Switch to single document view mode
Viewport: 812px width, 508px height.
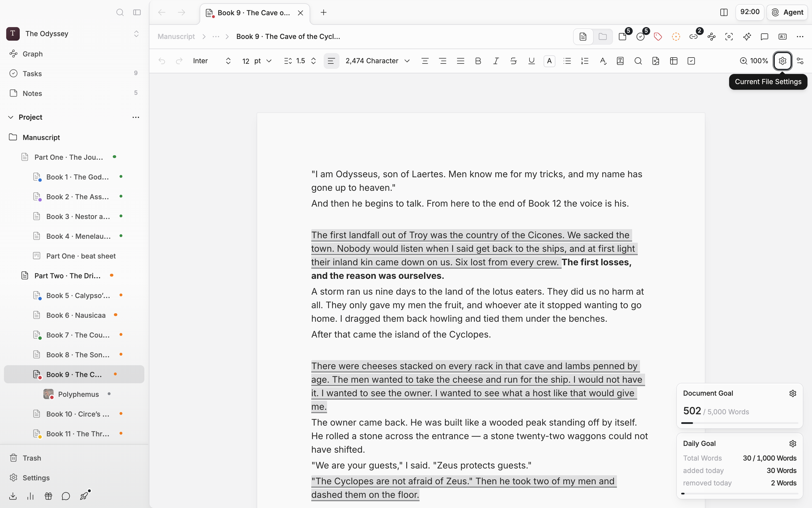[x=583, y=37]
